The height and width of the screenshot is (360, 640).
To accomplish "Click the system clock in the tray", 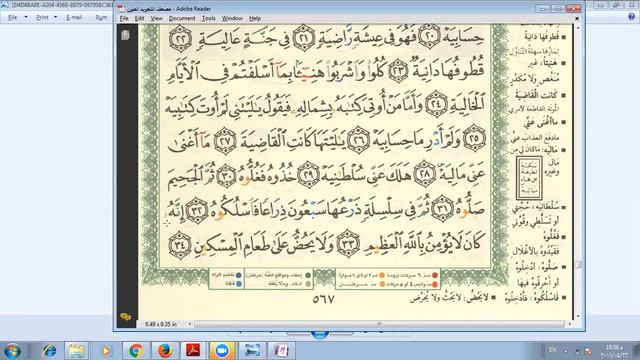I will pos(614,351).
